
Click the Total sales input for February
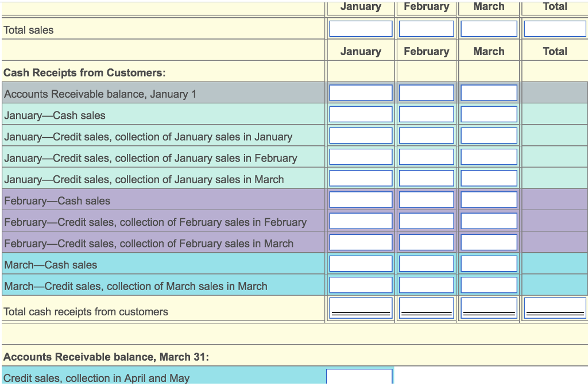click(x=426, y=28)
